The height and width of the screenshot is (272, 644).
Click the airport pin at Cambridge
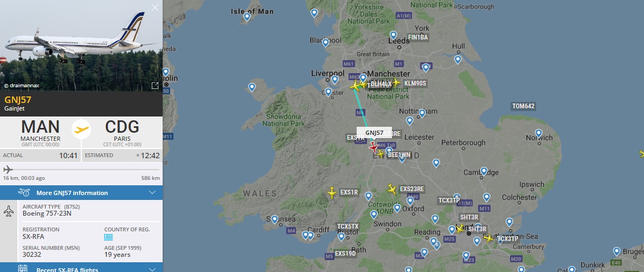click(484, 171)
